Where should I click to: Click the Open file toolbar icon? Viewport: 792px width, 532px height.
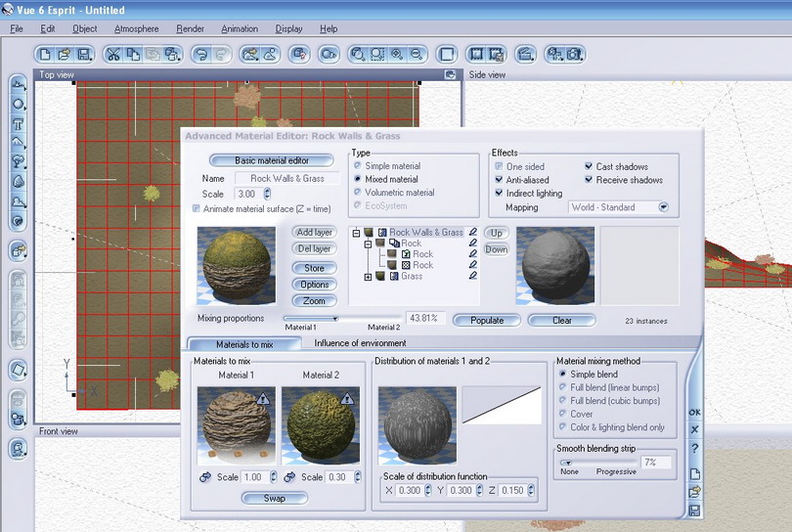(x=65, y=54)
